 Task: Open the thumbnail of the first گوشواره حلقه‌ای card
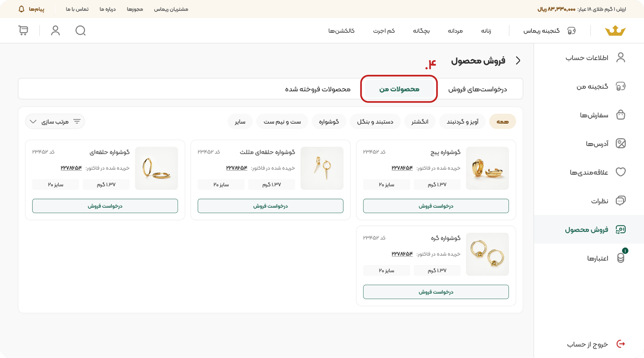157,168
